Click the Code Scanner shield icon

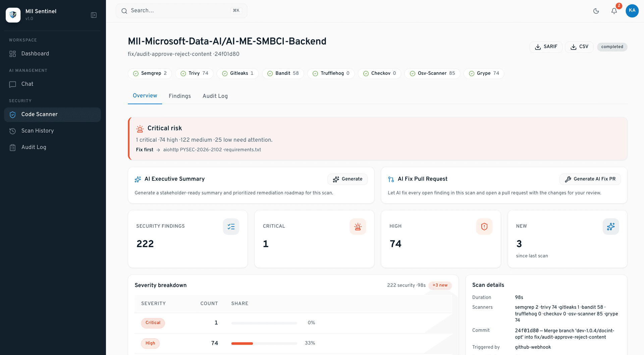coord(13,115)
